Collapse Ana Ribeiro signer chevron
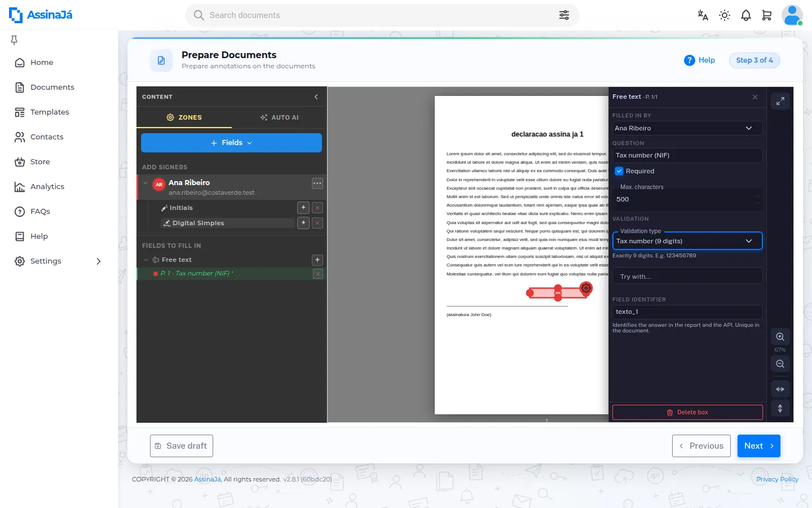Image resolution: width=812 pixels, height=508 pixels. [145, 183]
